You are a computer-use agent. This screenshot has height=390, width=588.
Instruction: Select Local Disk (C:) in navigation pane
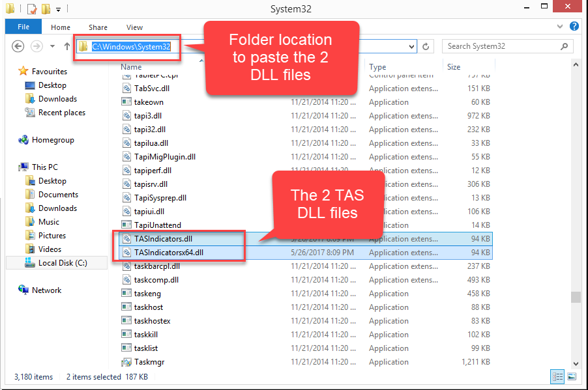click(56, 263)
